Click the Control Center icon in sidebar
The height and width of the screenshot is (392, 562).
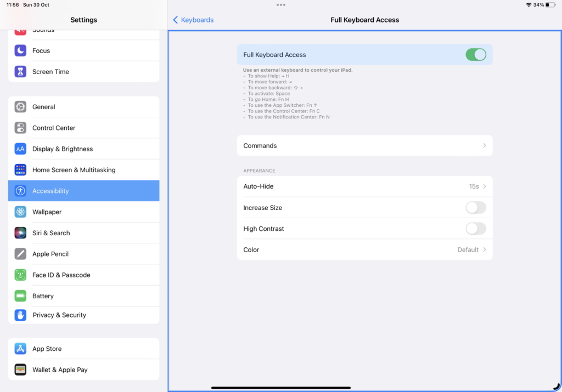(x=20, y=128)
